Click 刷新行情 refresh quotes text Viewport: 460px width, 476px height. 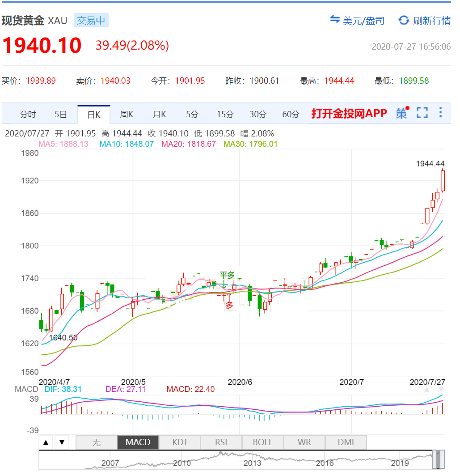[x=432, y=21]
